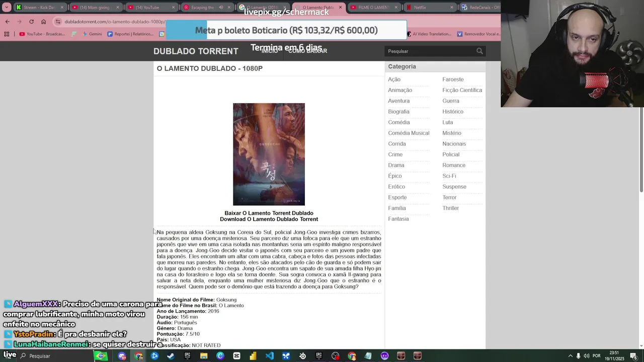Screen dimensions: 644x362
Task: Open the Aventura category
Action: click(398, 101)
